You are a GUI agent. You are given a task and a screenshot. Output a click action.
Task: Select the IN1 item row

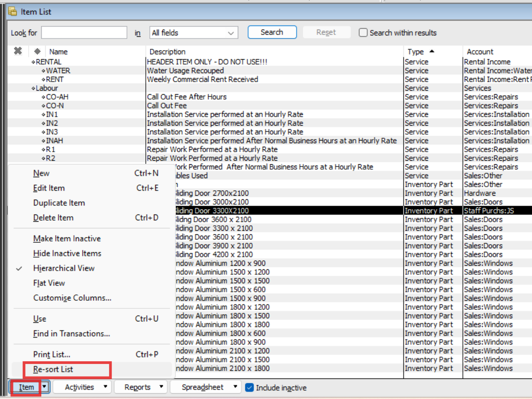click(x=270, y=114)
